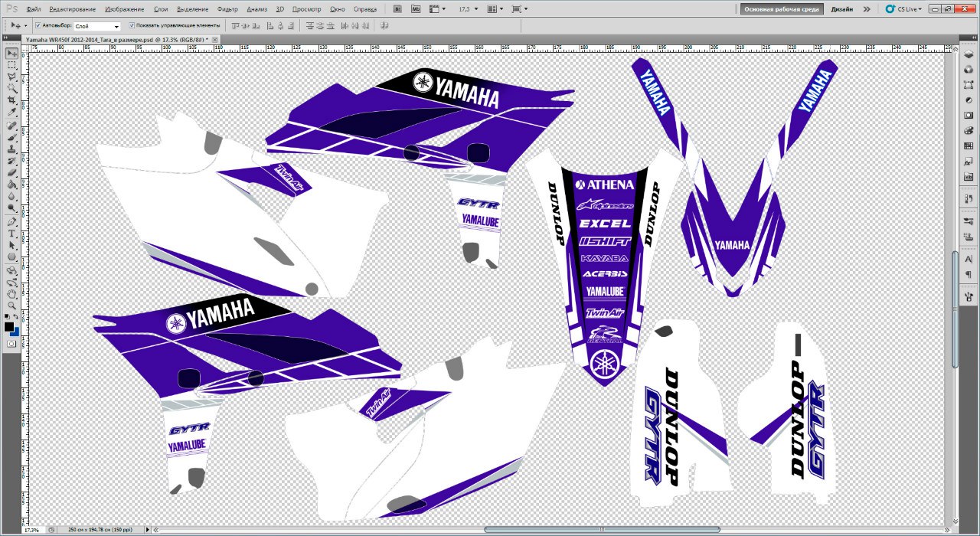Select the Rectangular Marquee tool
980x536 pixels.
coord(12,66)
